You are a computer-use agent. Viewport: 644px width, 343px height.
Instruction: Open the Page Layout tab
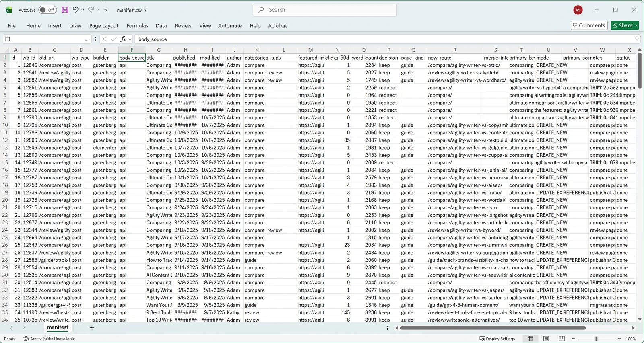tap(104, 25)
